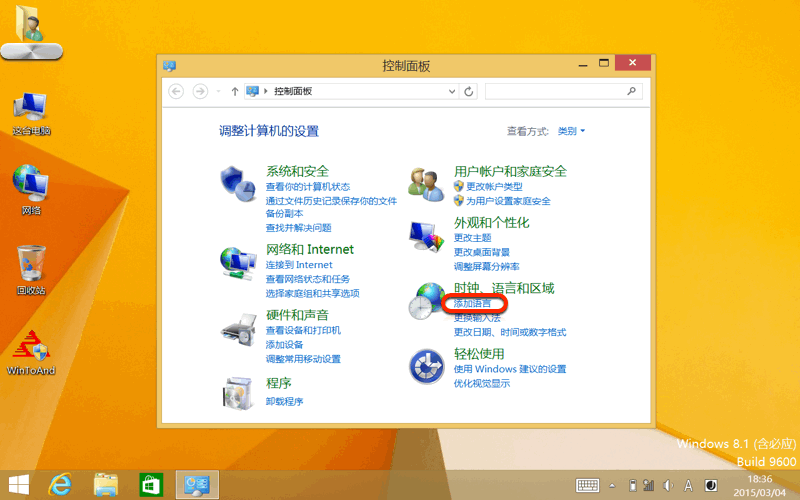Open the System and Security shield icon
The width and height of the screenshot is (800, 500).
[x=236, y=184]
